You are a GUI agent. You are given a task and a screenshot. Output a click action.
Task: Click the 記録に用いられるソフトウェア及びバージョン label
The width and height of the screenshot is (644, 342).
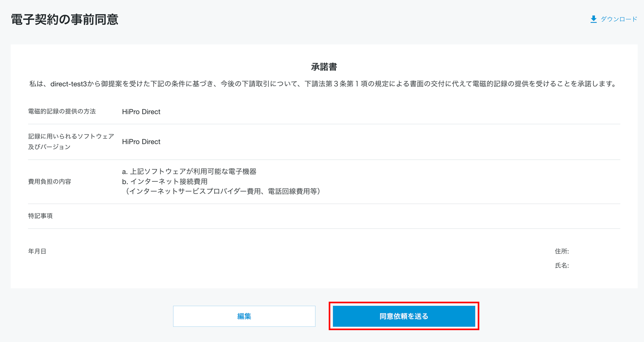(x=71, y=141)
